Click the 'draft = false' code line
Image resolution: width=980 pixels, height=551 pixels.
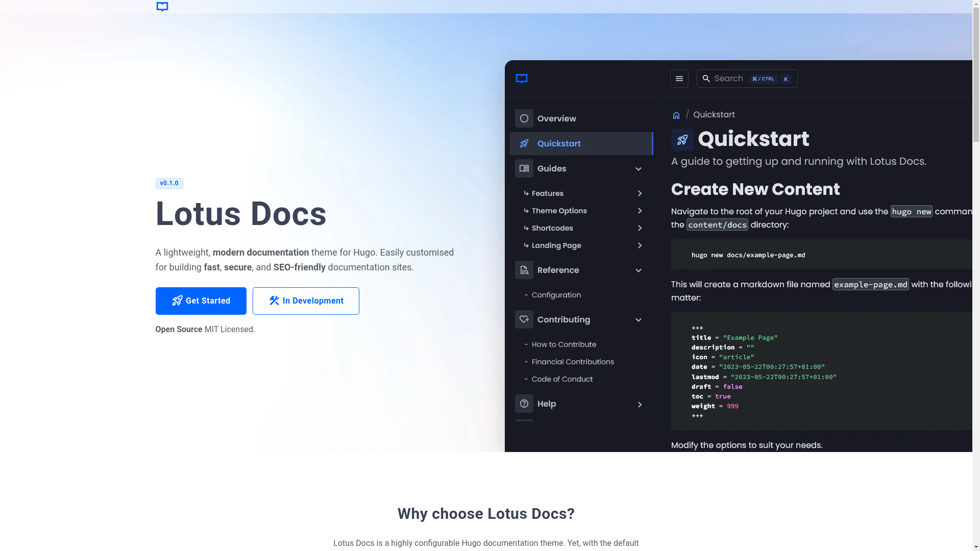point(717,387)
